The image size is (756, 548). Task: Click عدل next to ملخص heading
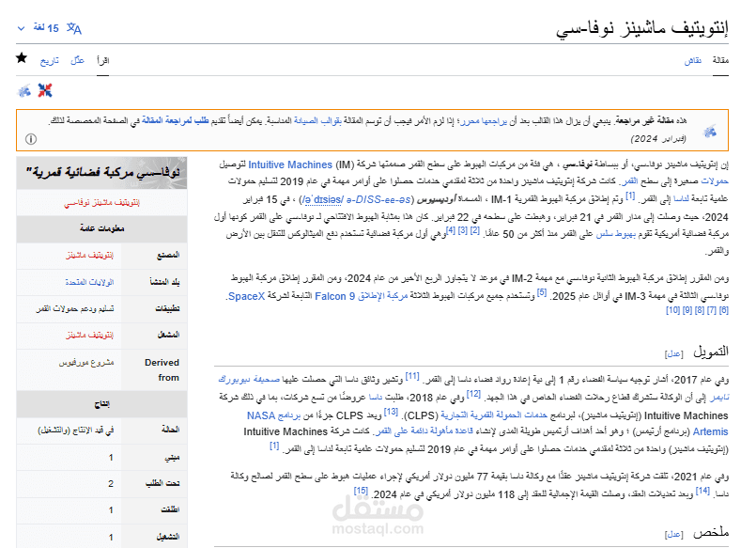pos(674,535)
